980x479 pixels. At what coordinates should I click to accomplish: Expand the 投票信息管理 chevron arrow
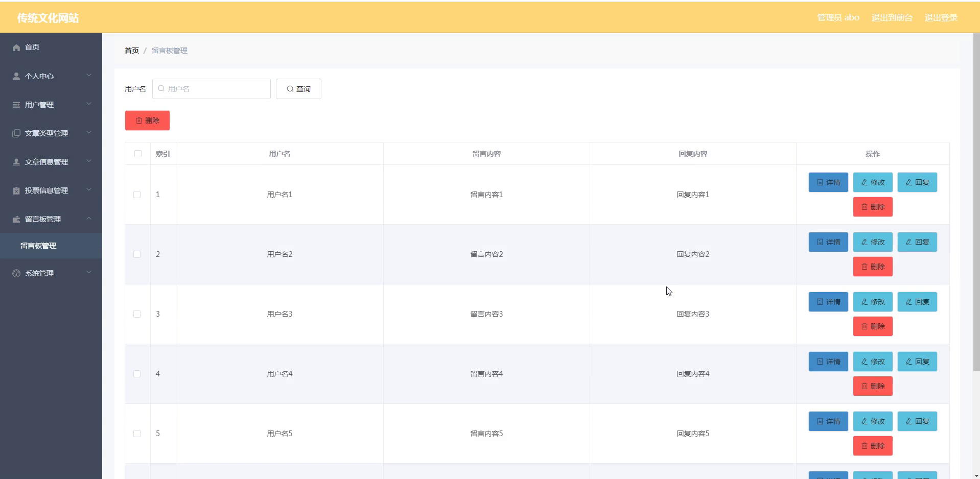click(x=89, y=190)
